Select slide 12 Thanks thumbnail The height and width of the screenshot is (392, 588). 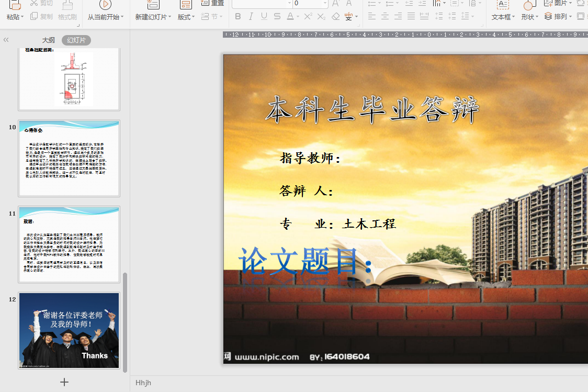tap(69, 330)
